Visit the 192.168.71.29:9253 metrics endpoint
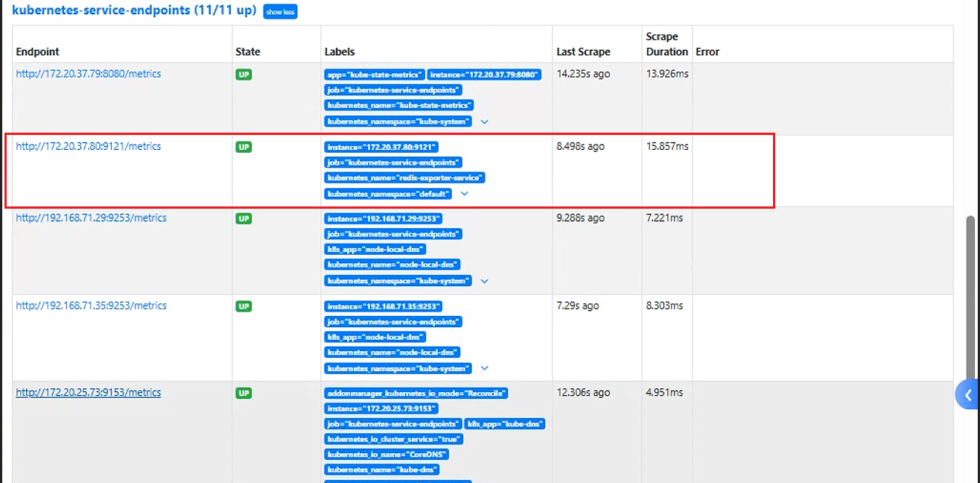 92,218
